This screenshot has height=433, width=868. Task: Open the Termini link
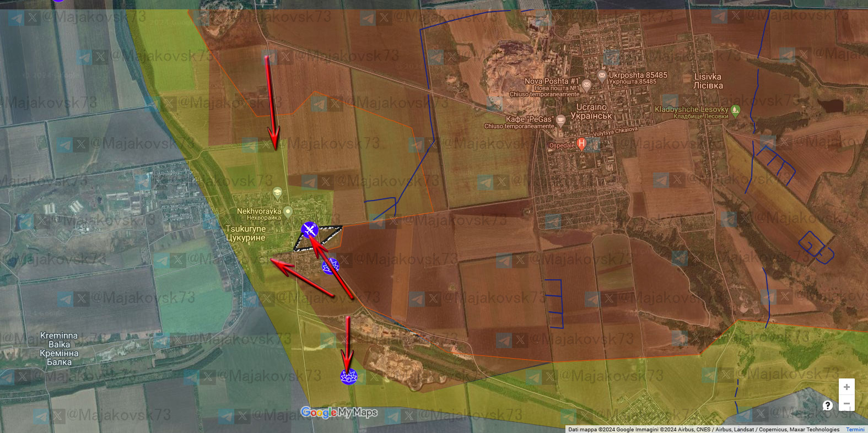(855, 430)
